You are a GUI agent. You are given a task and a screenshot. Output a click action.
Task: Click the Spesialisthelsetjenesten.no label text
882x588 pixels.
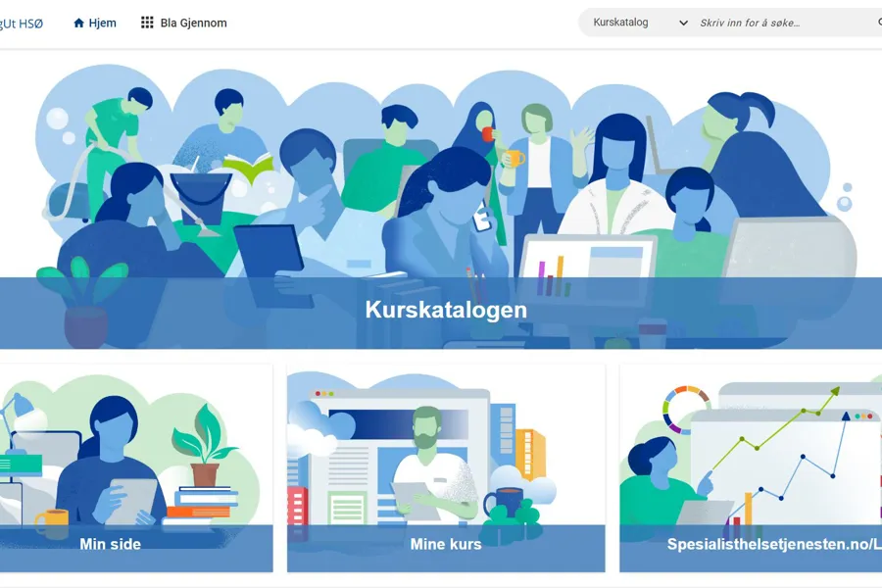click(x=774, y=544)
